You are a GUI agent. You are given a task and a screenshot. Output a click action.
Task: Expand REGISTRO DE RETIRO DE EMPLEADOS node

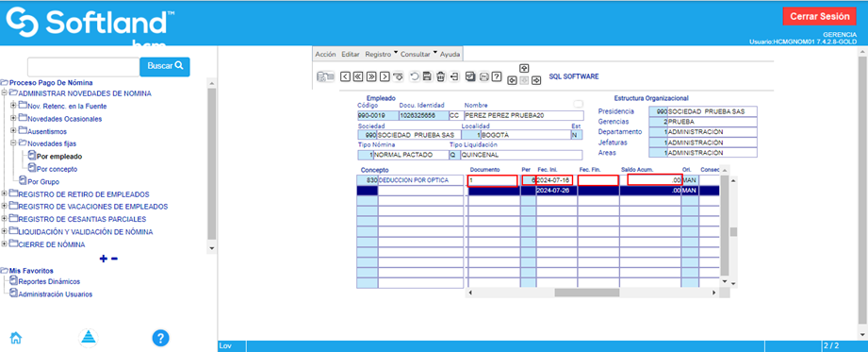pyautogui.click(x=5, y=193)
